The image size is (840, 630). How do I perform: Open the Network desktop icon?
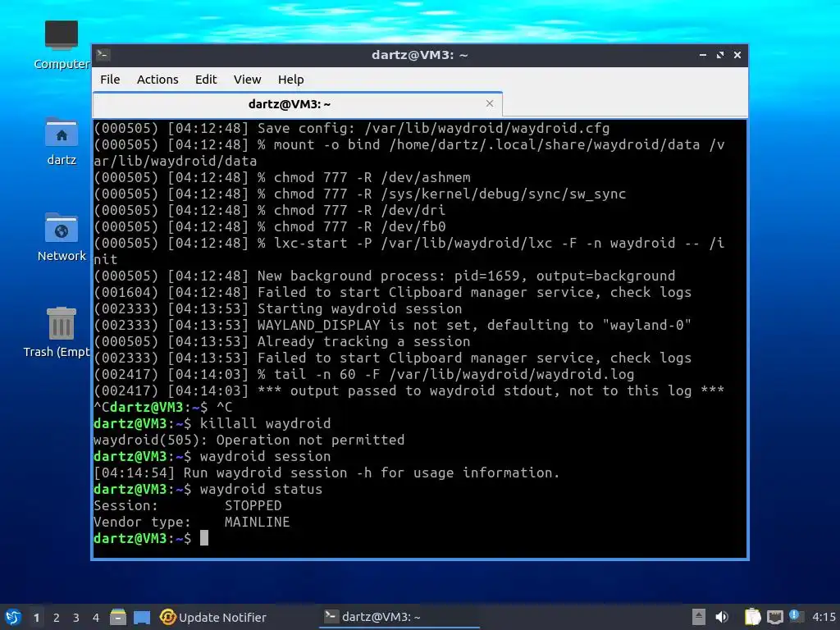(62, 237)
